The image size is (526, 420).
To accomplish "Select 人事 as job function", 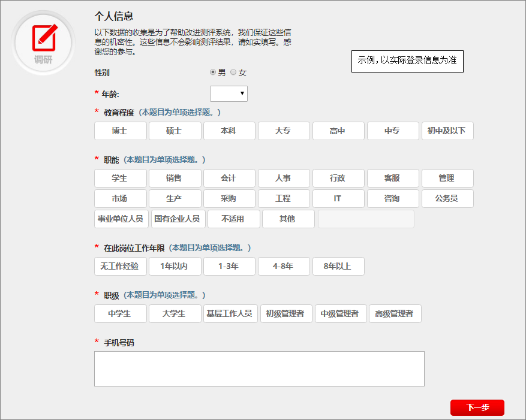I will [x=284, y=178].
